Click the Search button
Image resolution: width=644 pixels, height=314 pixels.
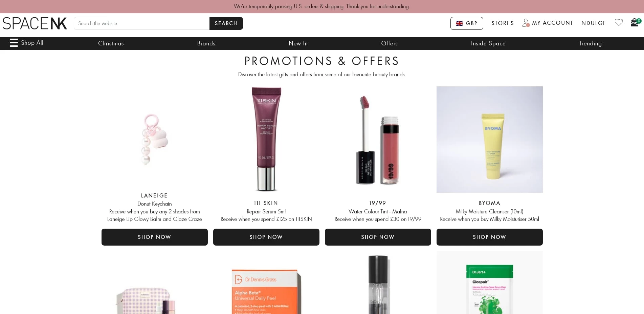[x=226, y=23]
